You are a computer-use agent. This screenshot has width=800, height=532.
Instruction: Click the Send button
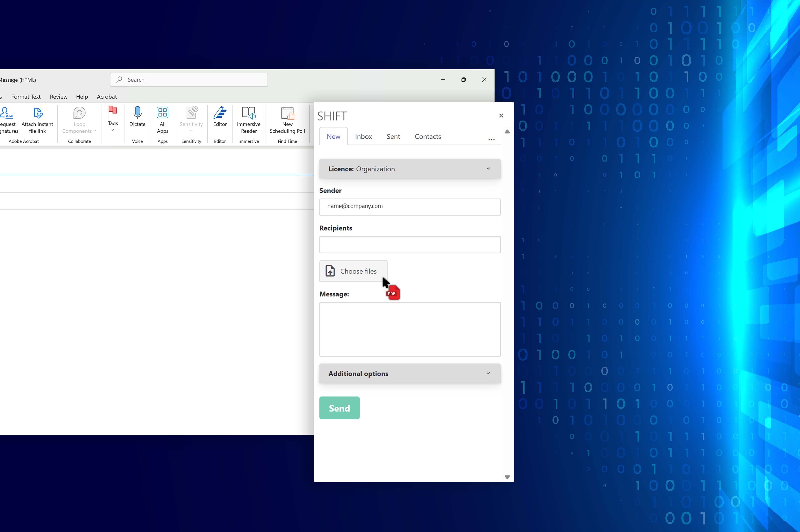(x=339, y=408)
